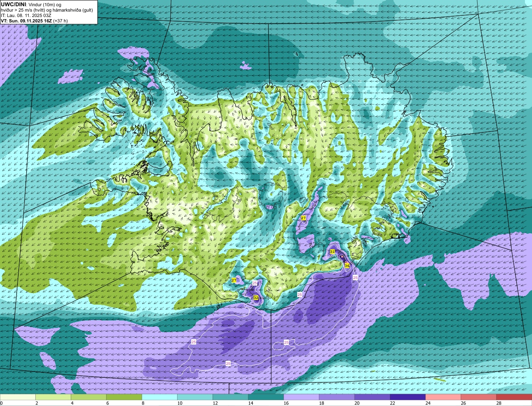Click the legend value 28
Viewport: 532px width, 406px height.
(x=499, y=403)
